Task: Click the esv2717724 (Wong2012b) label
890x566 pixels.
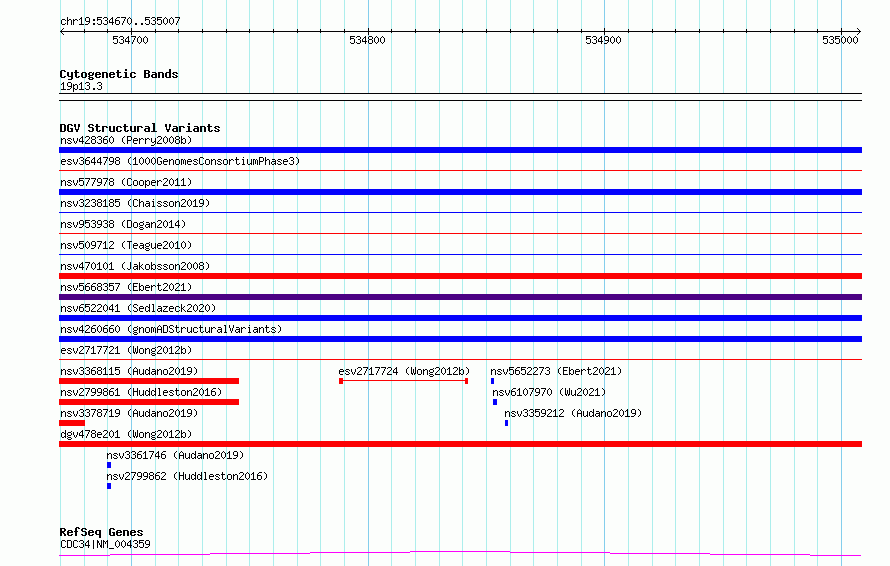Action: pyautogui.click(x=404, y=371)
